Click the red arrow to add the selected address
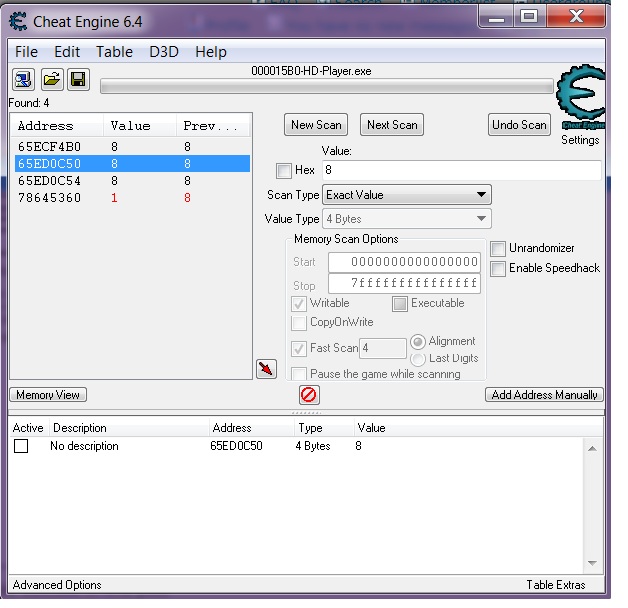 click(266, 368)
